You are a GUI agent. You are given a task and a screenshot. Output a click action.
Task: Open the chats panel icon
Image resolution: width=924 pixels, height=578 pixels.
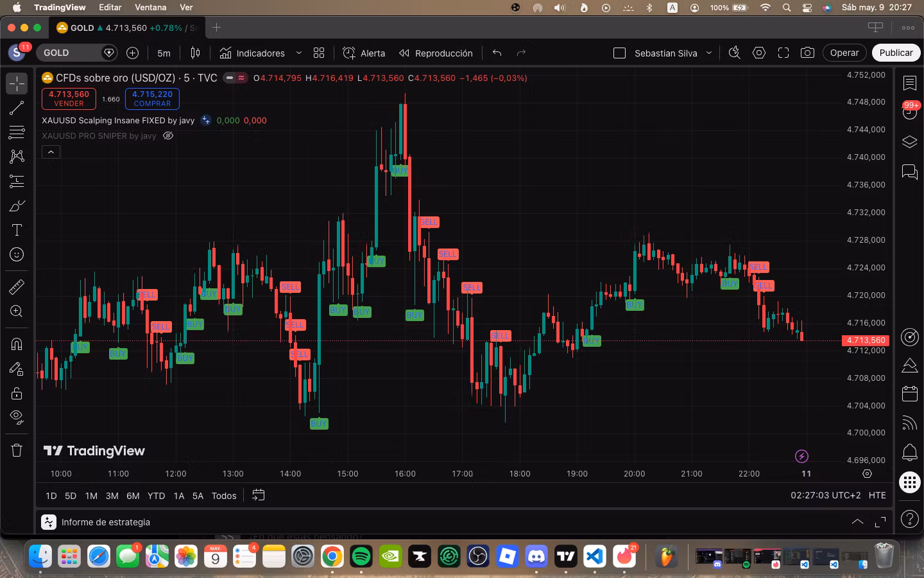(x=910, y=171)
